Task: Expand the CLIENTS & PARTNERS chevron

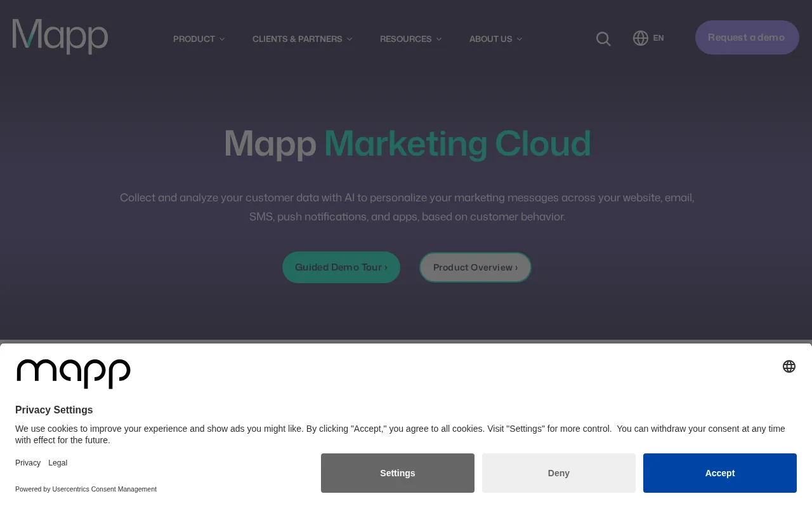Action: [x=350, y=39]
